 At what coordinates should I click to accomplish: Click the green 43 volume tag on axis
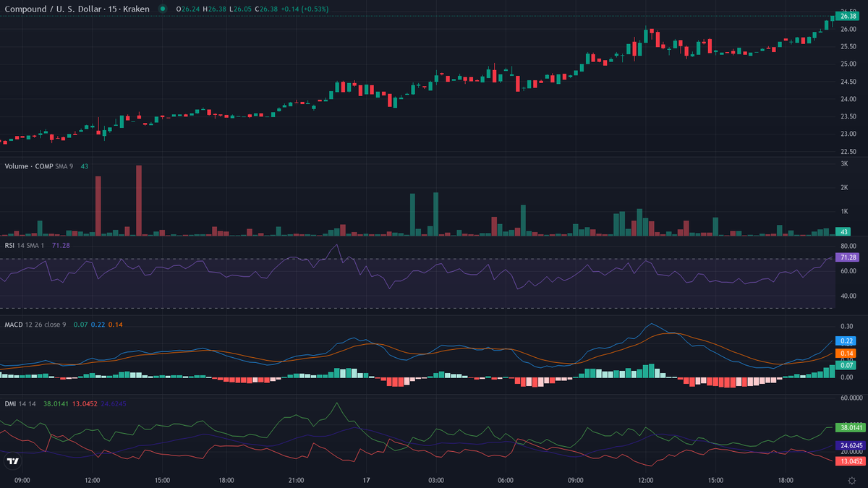pos(843,231)
